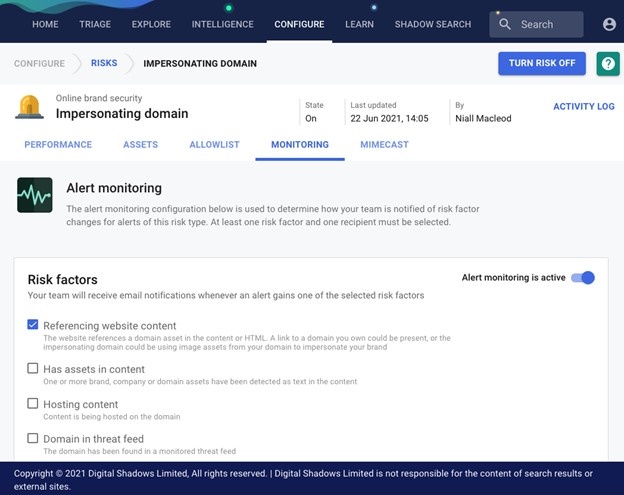This screenshot has height=495, width=624.
Task: Open the MIMECAST tab
Action: (x=384, y=144)
